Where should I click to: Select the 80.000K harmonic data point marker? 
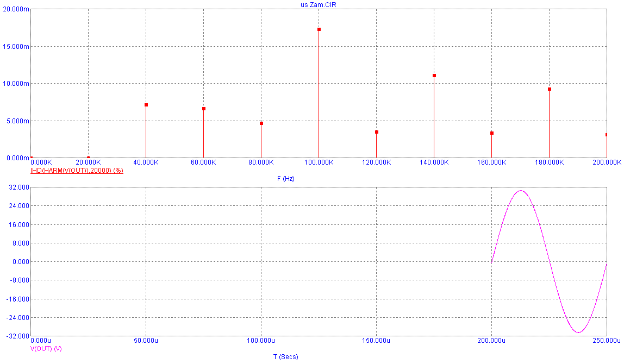[x=261, y=123]
